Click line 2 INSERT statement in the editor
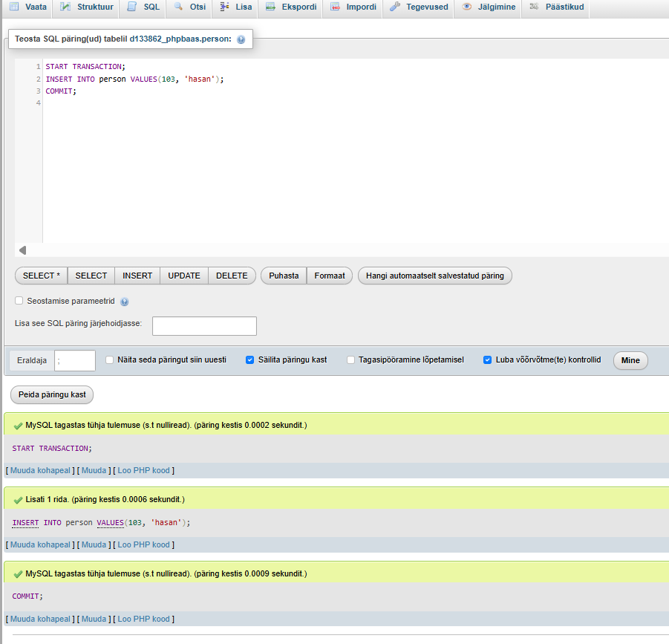 tap(135, 79)
